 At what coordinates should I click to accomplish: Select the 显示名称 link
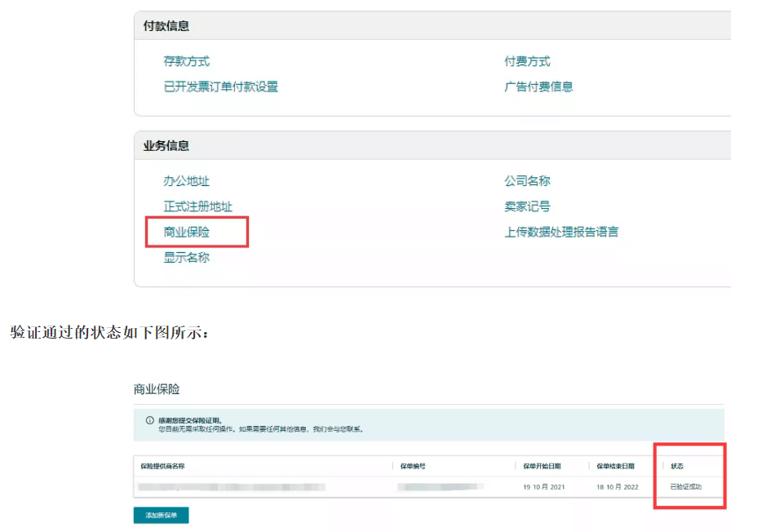click(x=186, y=257)
